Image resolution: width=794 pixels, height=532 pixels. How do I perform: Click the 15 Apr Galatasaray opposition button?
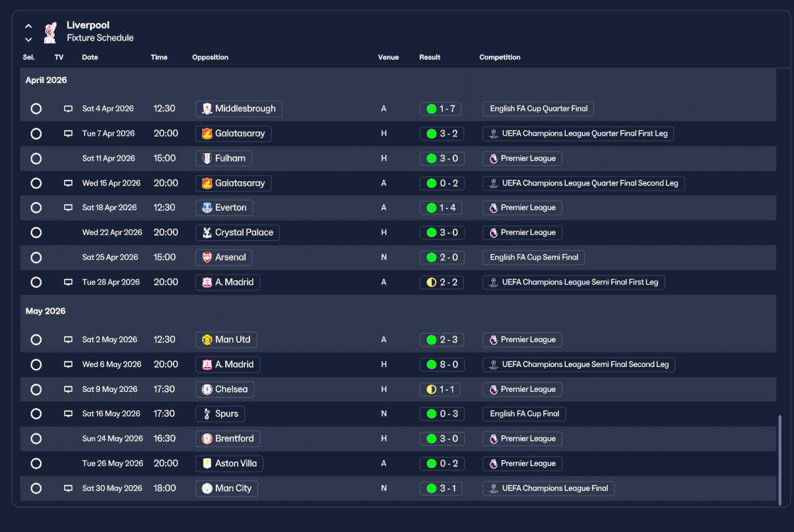click(x=233, y=183)
